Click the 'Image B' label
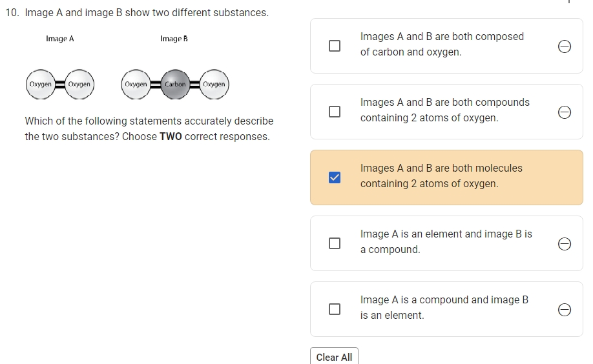593x364 pixels. tap(174, 39)
